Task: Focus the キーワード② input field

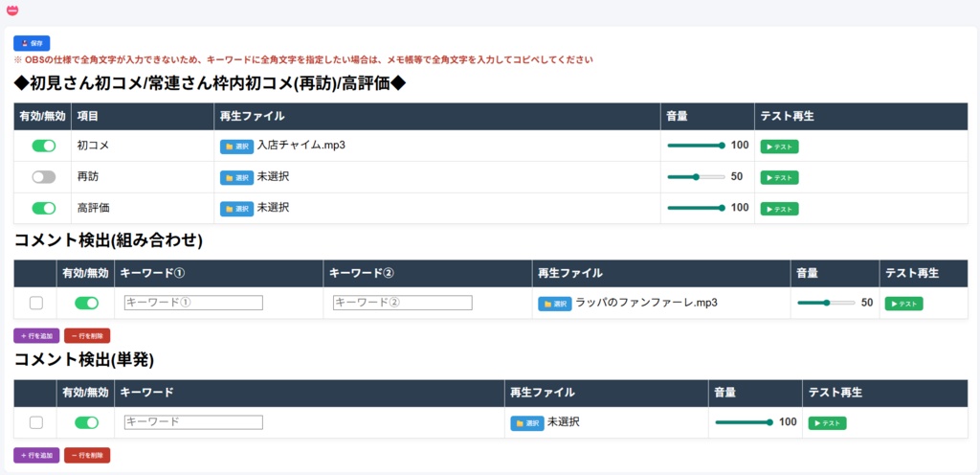Action: click(403, 303)
